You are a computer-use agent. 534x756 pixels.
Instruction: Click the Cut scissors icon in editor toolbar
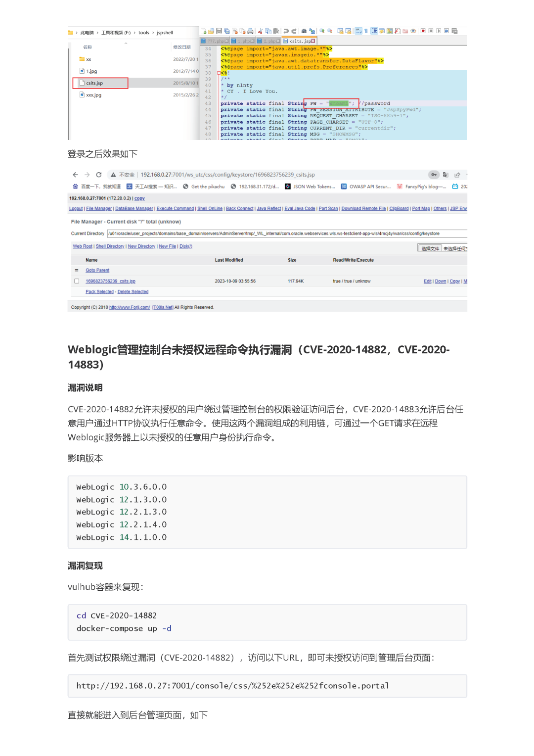pos(260,31)
